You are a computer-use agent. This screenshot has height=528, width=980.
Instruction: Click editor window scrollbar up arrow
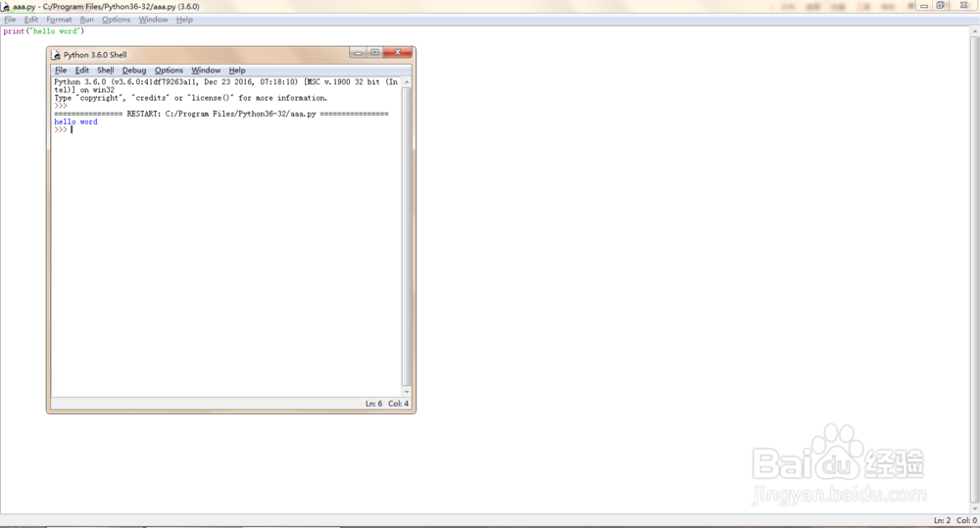pyautogui.click(x=974, y=32)
